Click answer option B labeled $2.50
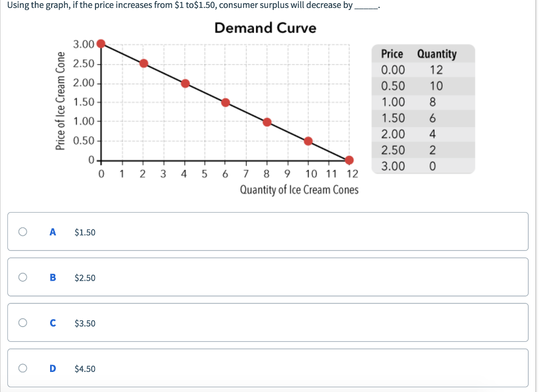The height and width of the screenshot is (392, 540). coord(84,277)
